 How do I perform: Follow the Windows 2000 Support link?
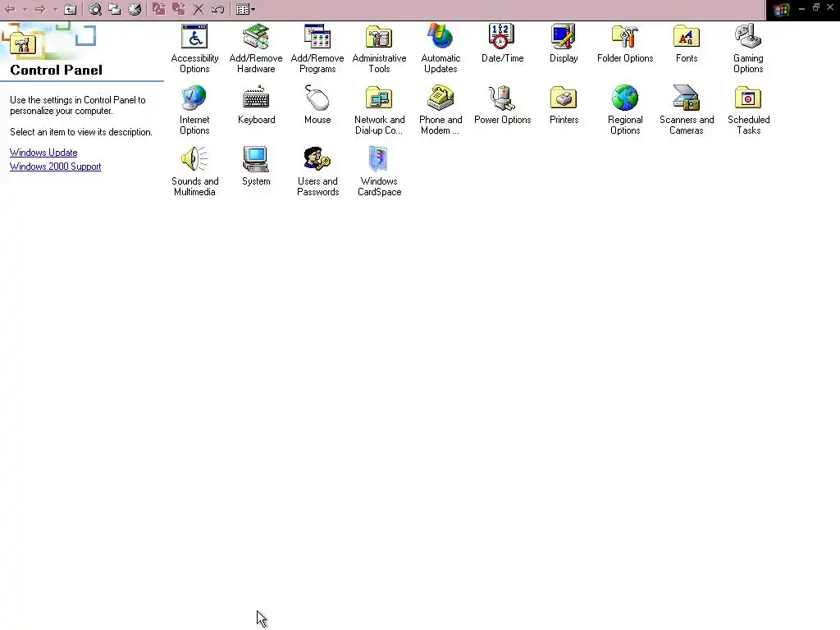[x=55, y=167]
